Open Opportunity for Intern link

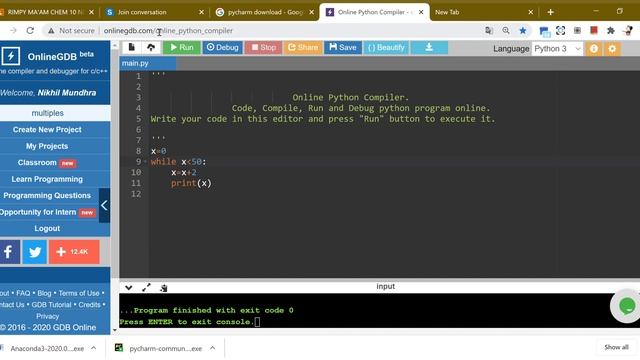(47, 212)
